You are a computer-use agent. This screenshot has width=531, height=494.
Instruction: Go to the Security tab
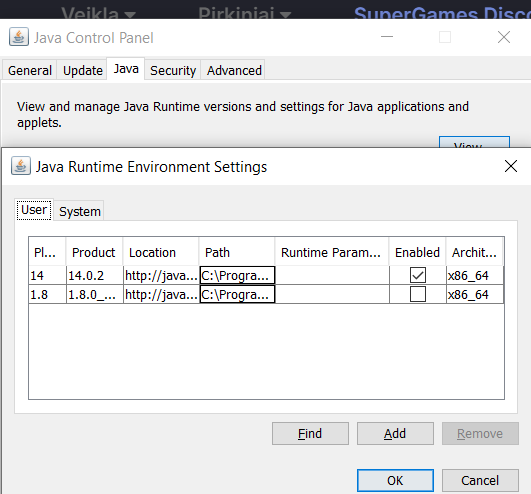pyautogui.click(x=173, y=70)
